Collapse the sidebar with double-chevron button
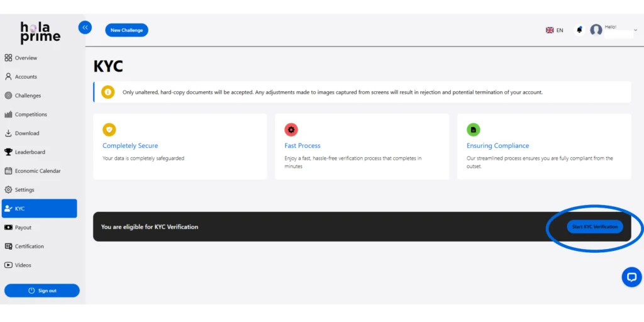644x322 pixels. pyautogui.click(x=85, y=28)
